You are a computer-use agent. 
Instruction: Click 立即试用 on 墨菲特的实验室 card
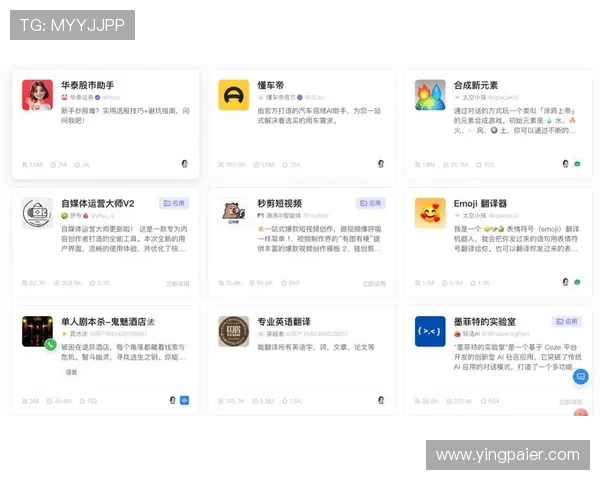click(570, 402)
